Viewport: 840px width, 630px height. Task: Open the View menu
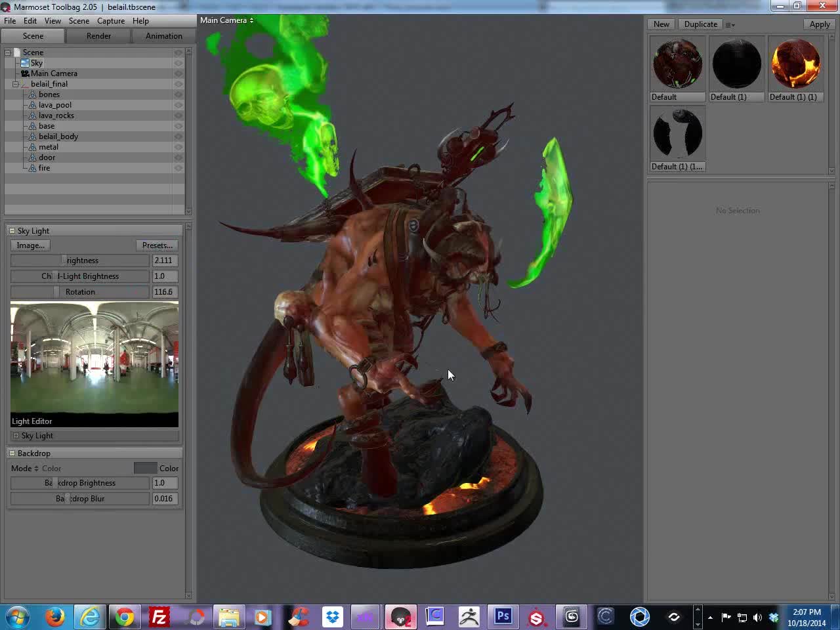pyautogui.click(x=52, y=21)
